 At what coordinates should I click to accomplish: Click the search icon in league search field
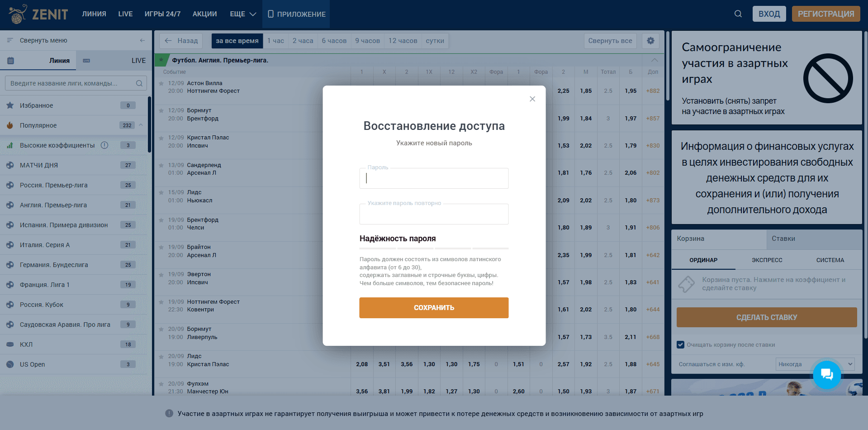139,83
